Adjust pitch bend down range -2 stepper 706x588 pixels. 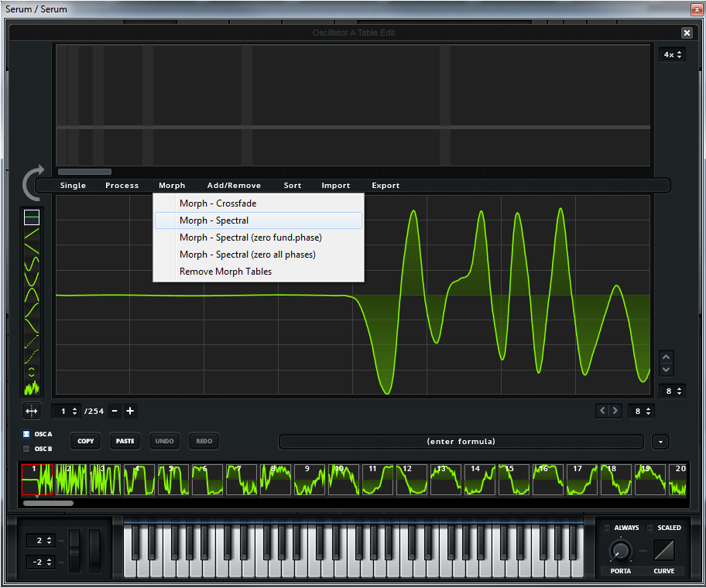[41, 562]
